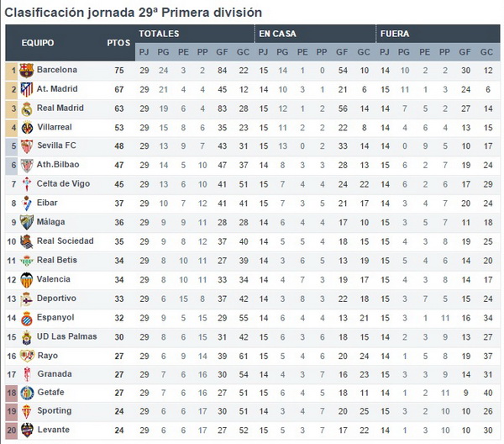
Task: Click position 1 gold rank badge
Action: click(x=12, y=71)
